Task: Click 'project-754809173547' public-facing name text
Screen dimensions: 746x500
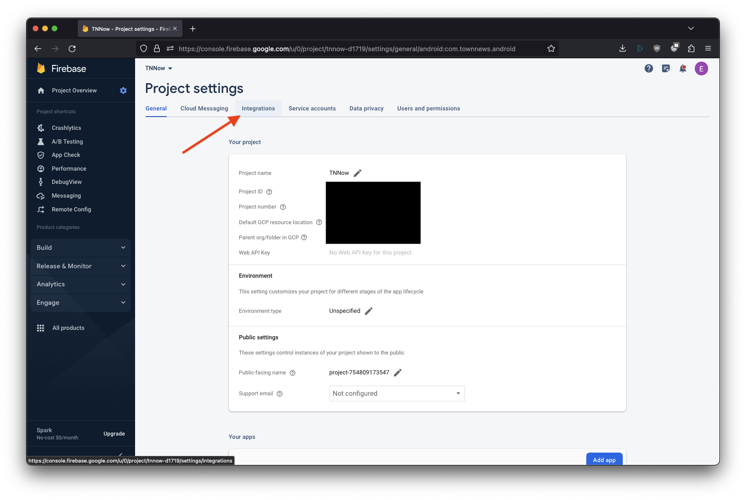Action: click(359, 373)
